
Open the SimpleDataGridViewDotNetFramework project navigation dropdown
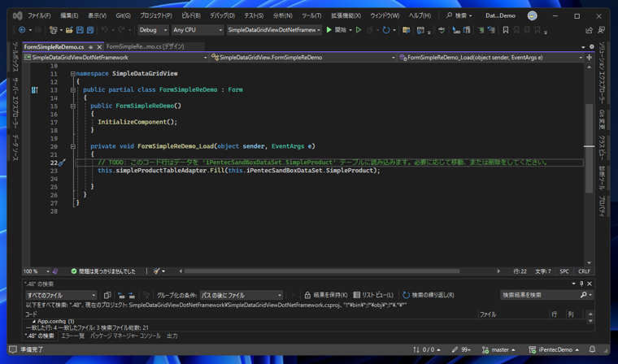click(x=115, y=58)
